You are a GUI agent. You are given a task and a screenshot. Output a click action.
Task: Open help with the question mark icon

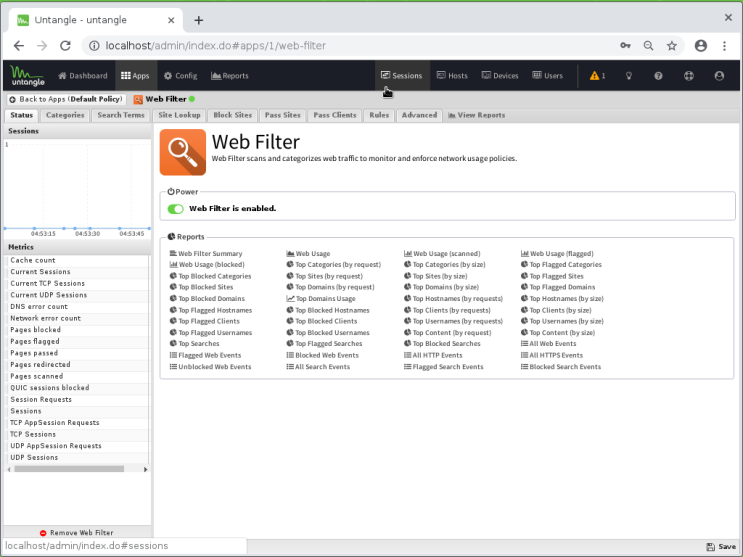click(659, 76)
